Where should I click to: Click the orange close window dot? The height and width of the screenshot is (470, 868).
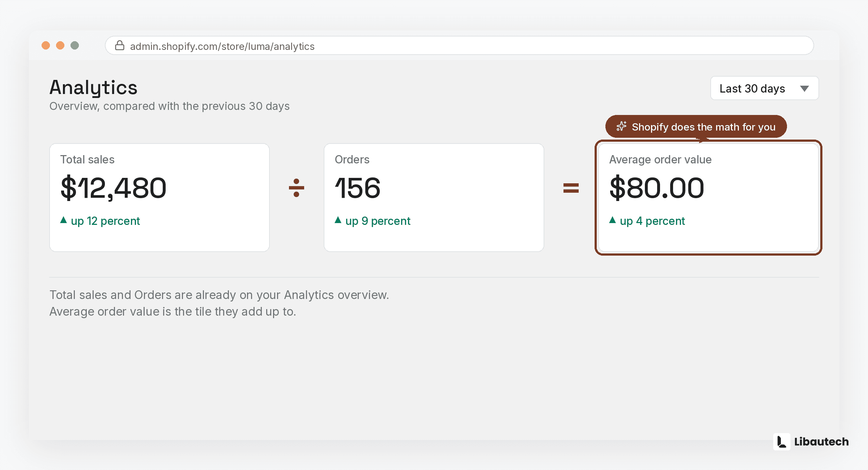(46, 46)
